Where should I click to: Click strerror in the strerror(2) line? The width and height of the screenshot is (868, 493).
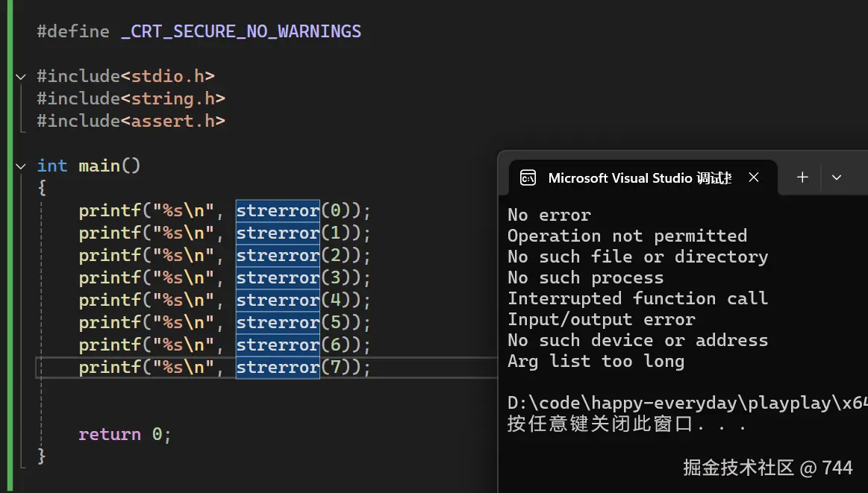[x=278, y=256]
